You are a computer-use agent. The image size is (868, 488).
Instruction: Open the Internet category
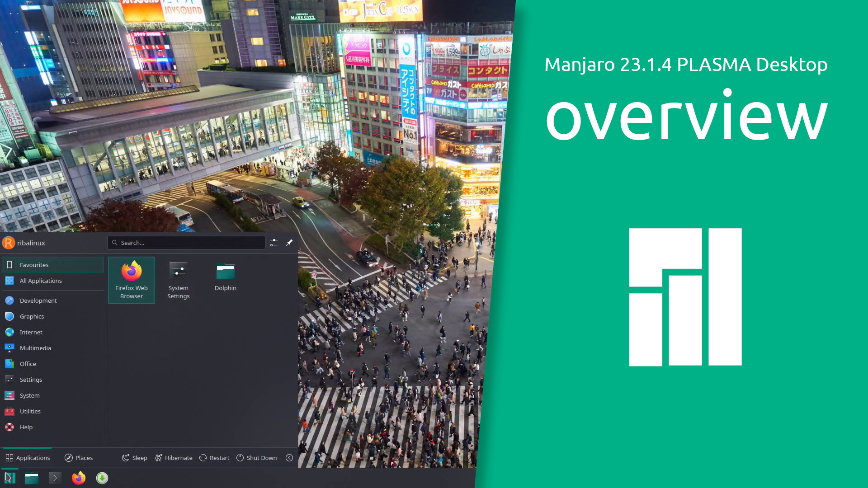tap(53, 332)
